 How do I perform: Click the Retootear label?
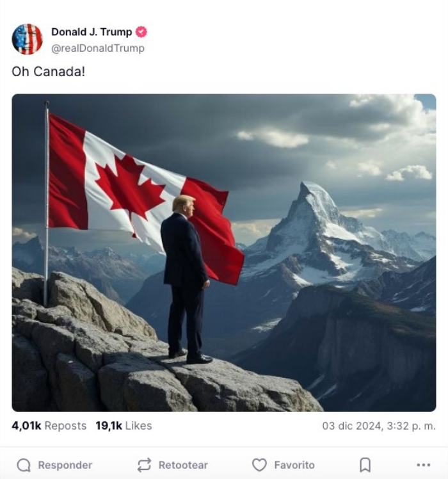[x=183, y=466]
